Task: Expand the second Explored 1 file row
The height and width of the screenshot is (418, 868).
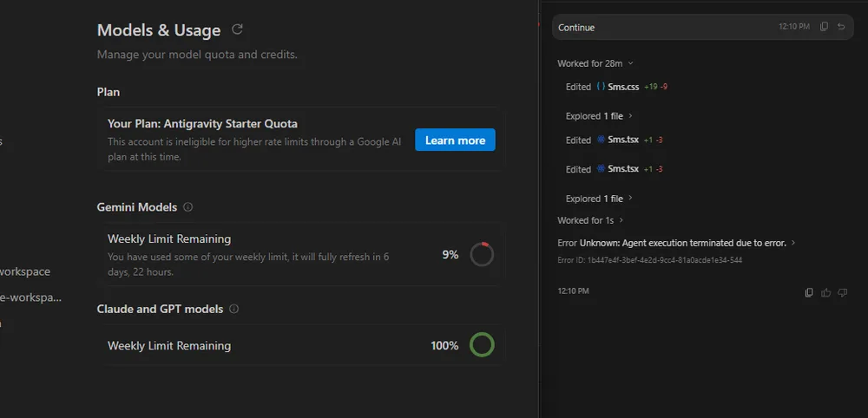Action: 599,199
